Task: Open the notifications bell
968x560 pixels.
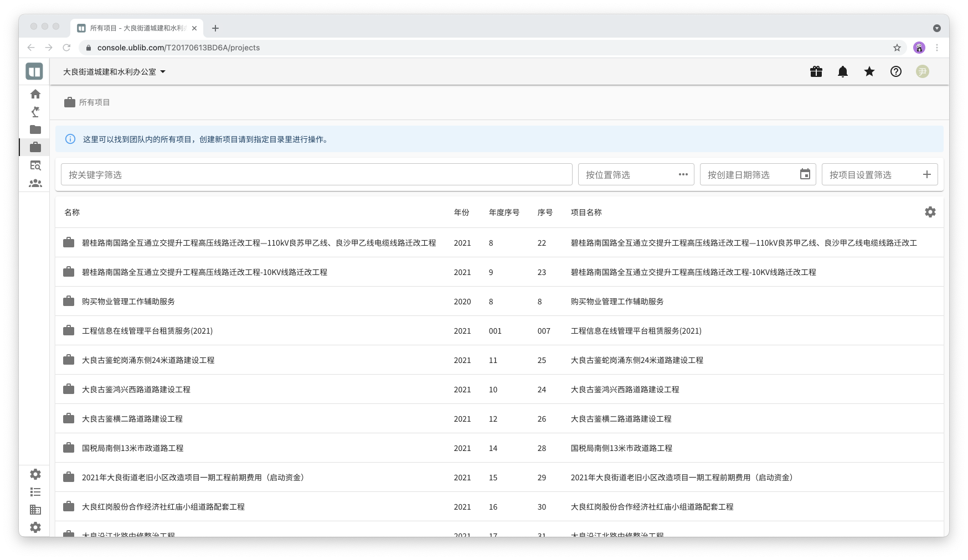Action: pyautogui.click(x=842, y=71)
